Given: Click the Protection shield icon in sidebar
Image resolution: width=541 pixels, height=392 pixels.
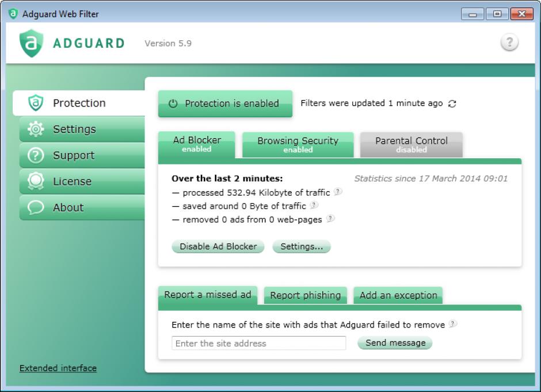Looking at the screenshot, I should pos(36,103).
